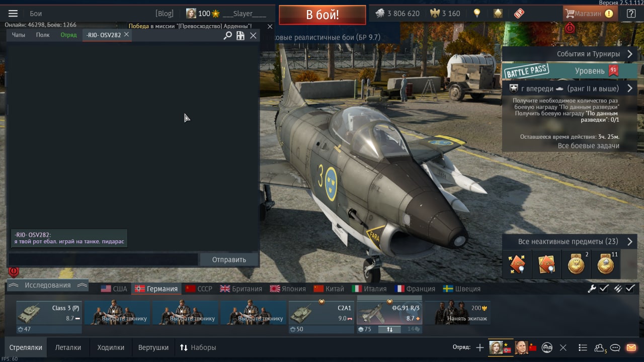Screen dimensions: 644x362
Task: Close the chat window panel
Action: pos(253,35)
